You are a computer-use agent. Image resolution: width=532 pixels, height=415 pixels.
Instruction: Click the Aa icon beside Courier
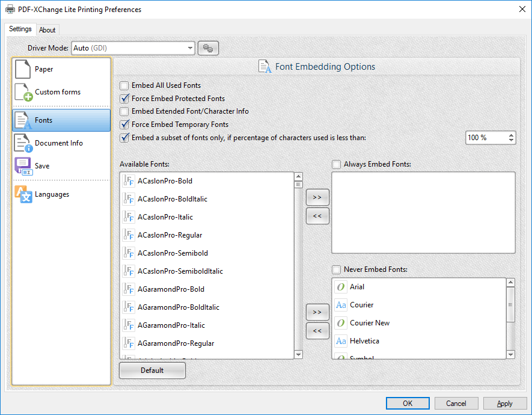[x=341, y=305]
